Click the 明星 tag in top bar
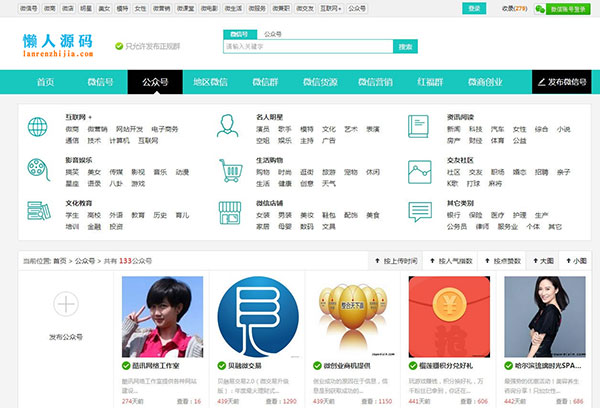Image resolution: width=600 pixels, height=408 pixels. 86,8
